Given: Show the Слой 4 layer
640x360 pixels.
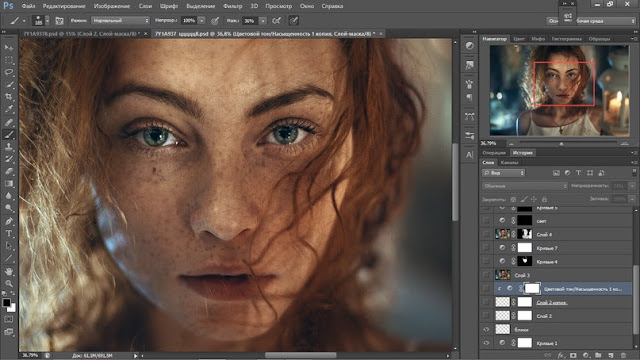Looking at the screenshot, I should tap(486, 234).
